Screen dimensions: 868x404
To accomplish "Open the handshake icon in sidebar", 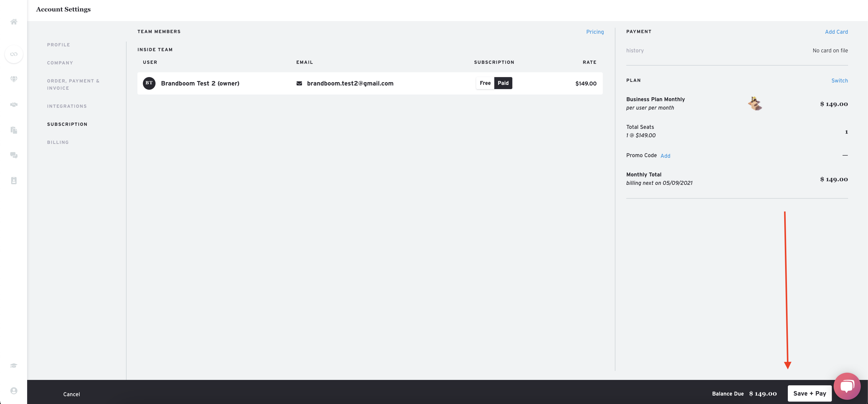I will (x=14, y=105).
